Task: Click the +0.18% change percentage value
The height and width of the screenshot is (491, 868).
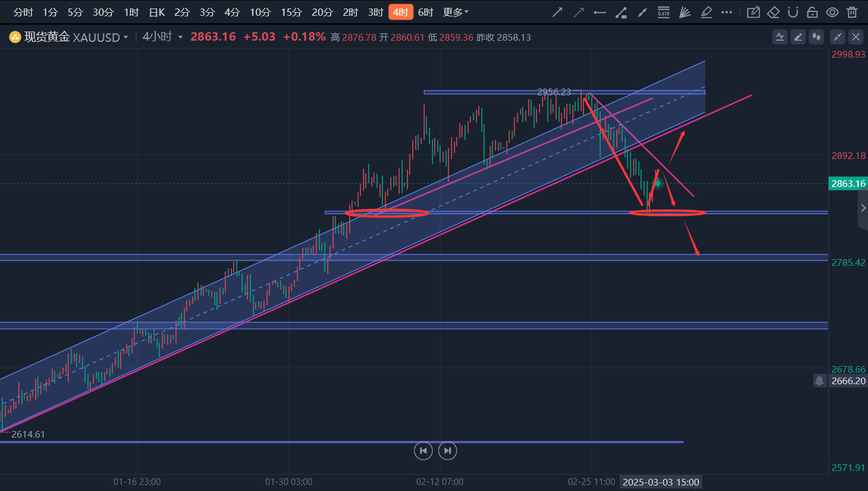Action: [304, 37]
